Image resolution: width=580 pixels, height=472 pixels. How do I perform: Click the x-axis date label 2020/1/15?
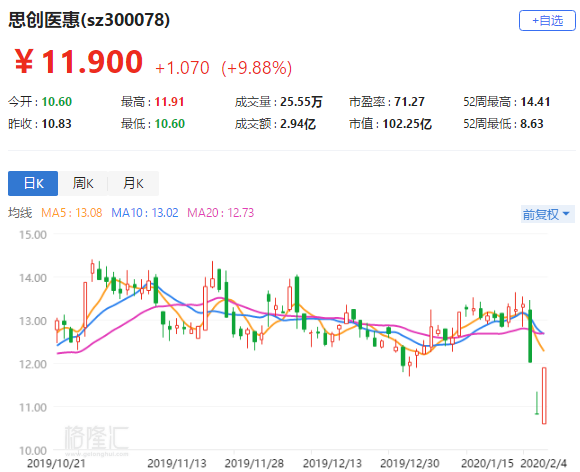pyautogui.click(x=488, y=463)
